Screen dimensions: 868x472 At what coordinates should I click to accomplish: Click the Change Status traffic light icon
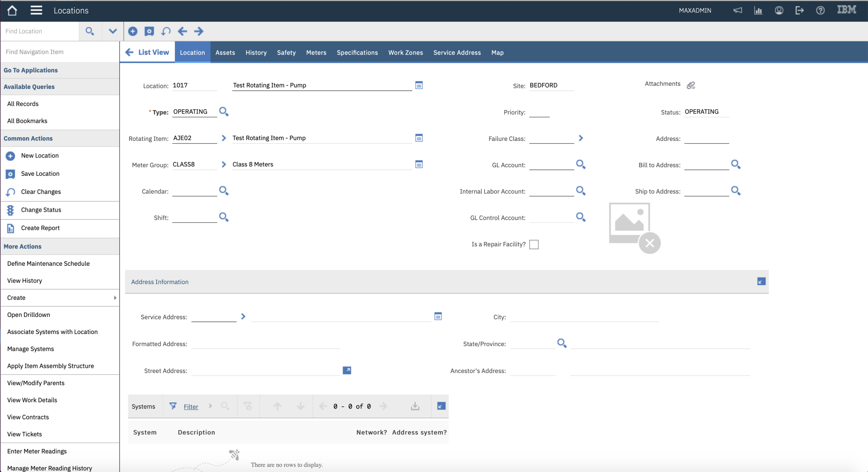point(11,210)
